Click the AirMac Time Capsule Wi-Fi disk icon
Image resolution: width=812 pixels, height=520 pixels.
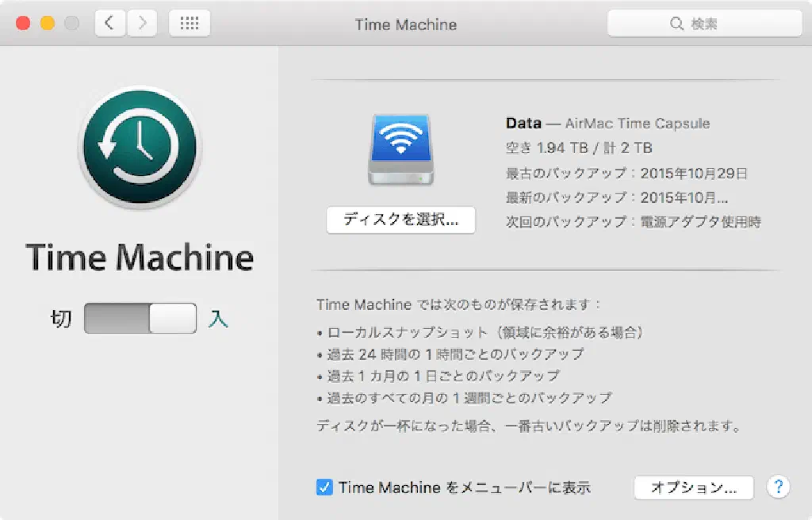tap(400, 150)
